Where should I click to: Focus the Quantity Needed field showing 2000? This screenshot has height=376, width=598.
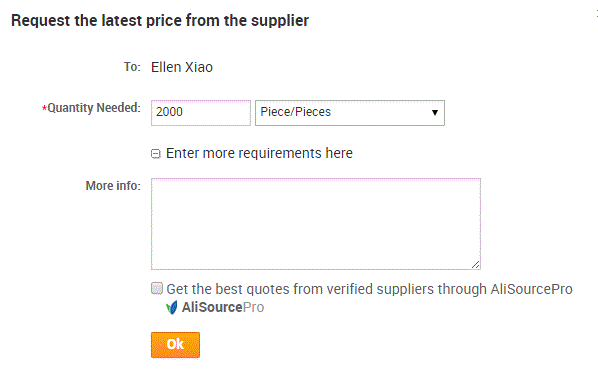point(201,112)
